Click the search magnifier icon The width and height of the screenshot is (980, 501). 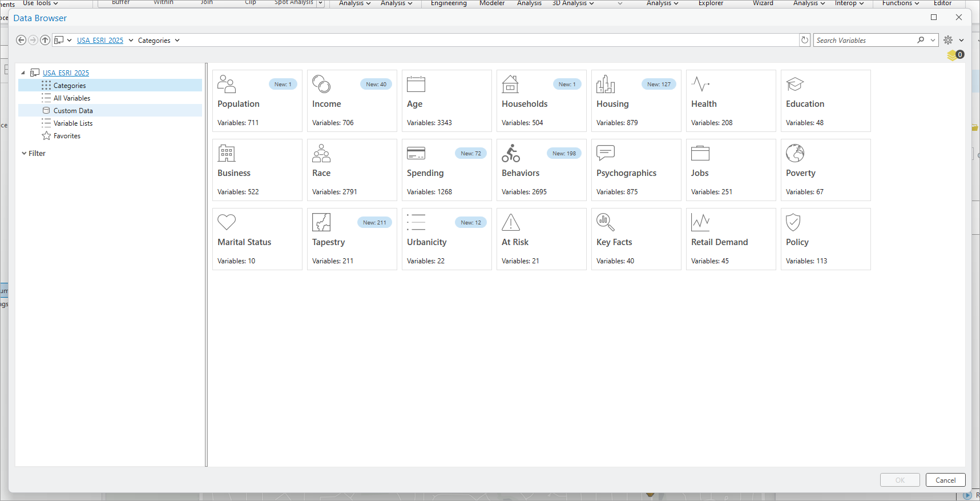tap(921, 40)
